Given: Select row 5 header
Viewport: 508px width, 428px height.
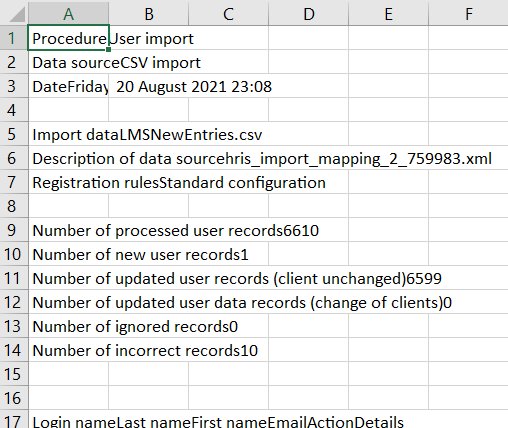Looking at the screenshot, I should pyautogui.click(x=14, y=134).
